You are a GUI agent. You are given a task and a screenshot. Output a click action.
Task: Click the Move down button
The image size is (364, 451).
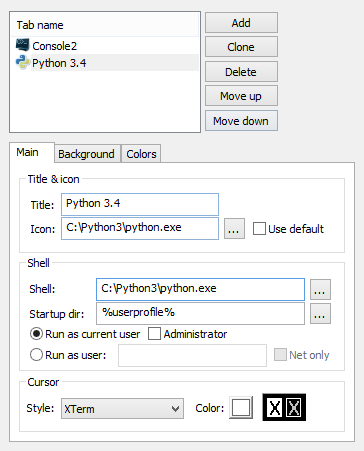pyautogui.click(x=241, y=121)
